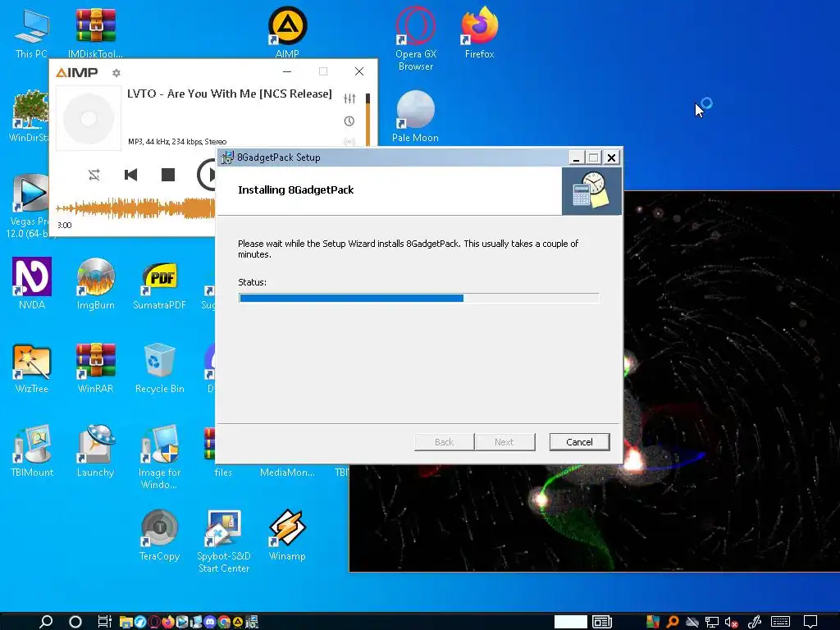Image resolution: width=840 pixels, height=630 pixels.
Task: Click the AIMP timer clock icon
Action: coord(349,121)
